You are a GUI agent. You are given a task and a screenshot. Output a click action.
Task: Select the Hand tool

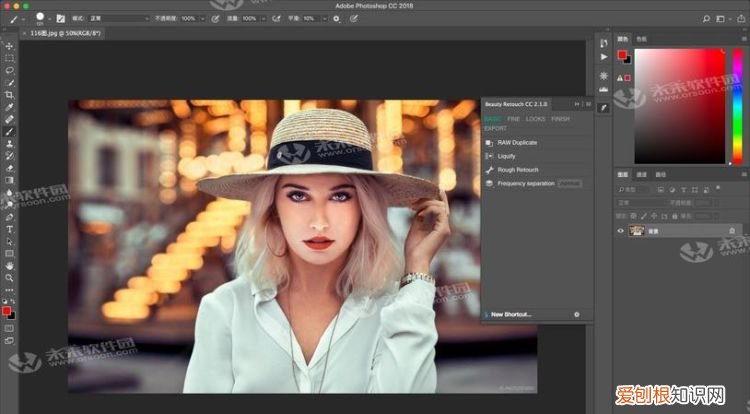click(x=10, y=265)
